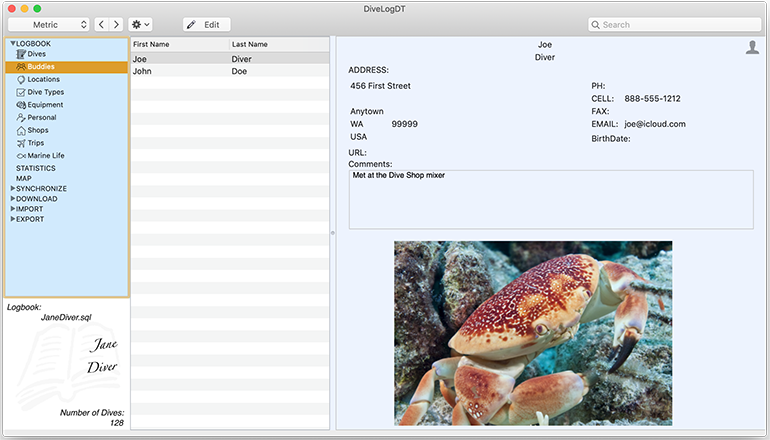Expand the DOWNLOAD section
Viewport: 770px width, 440px height.
tap(13, 199)
